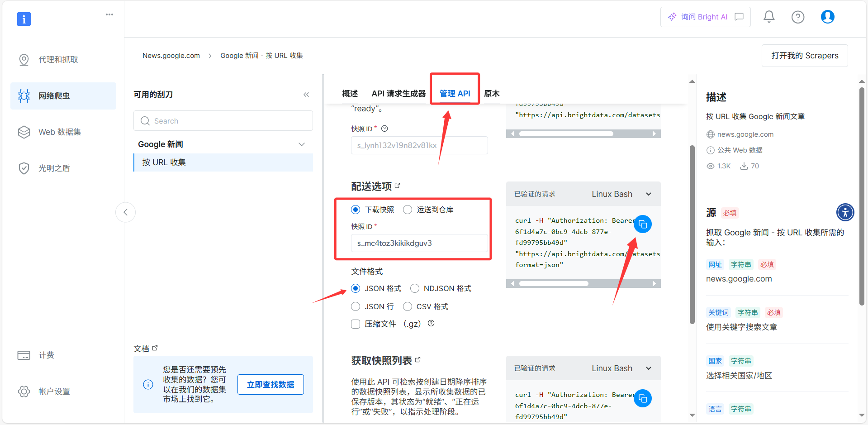Click the Web 数据集 layers icon
Viewport: 868px width, 425px height.
(24, 132)
